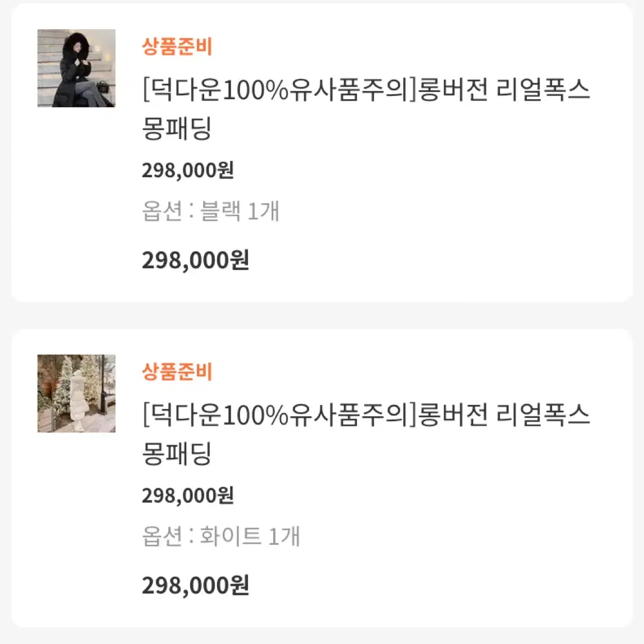
Task: Tap first order's 상품준비 status label
Action: 177,47
